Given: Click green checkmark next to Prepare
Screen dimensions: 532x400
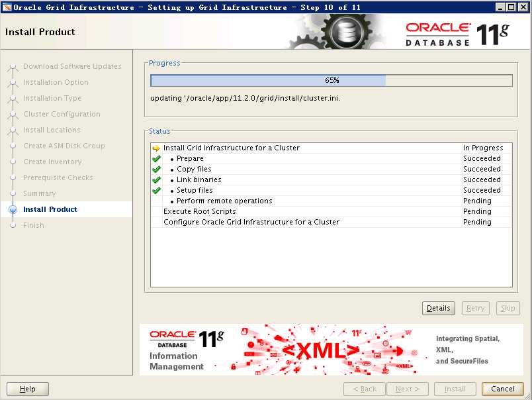Looking at the screenshot, I should [156, 158].
